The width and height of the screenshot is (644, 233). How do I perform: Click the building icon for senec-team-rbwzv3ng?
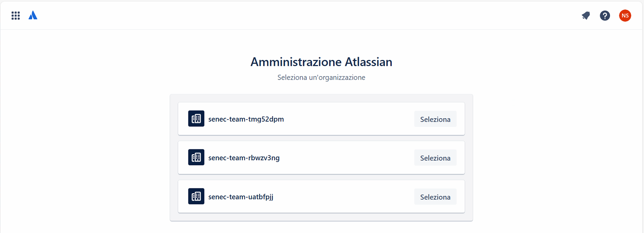click(196, 157)
